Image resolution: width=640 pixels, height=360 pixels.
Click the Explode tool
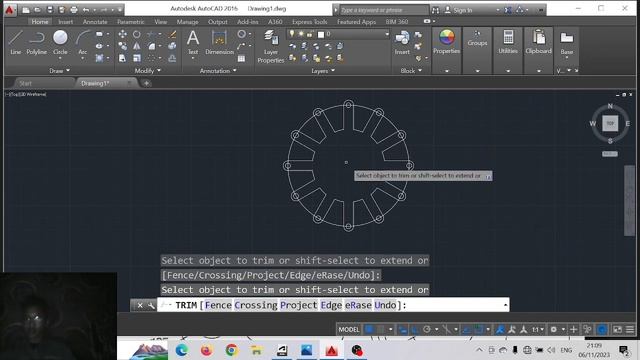pos(172,46)
